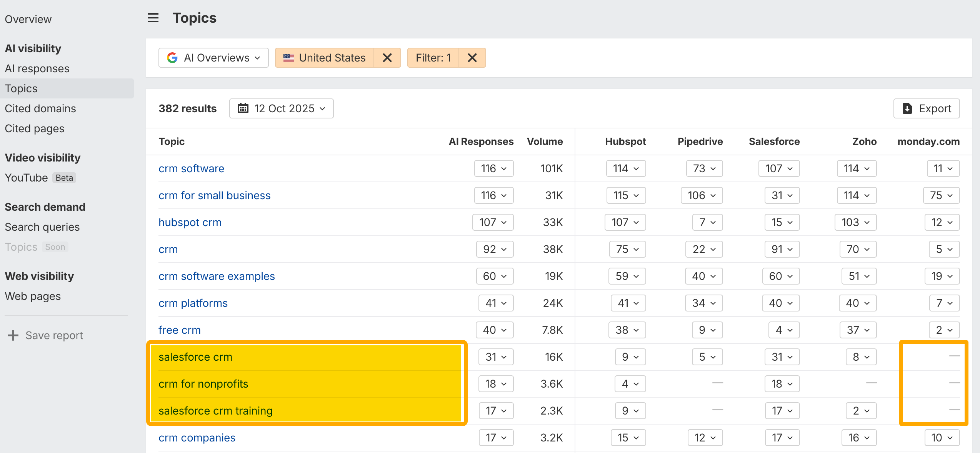Screen dimensions: 980x453
Task: Open the free crm topic link
Action: 180,330
